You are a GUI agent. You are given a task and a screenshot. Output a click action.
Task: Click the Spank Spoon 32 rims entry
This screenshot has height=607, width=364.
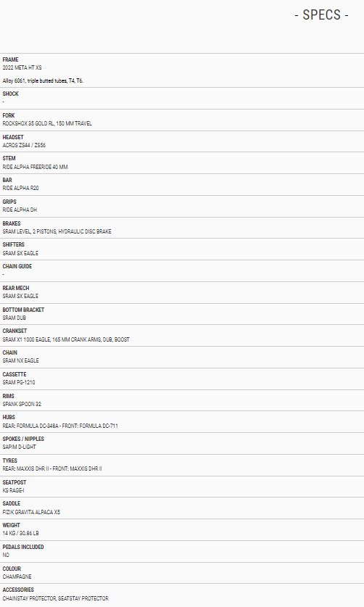click(22, 404)
